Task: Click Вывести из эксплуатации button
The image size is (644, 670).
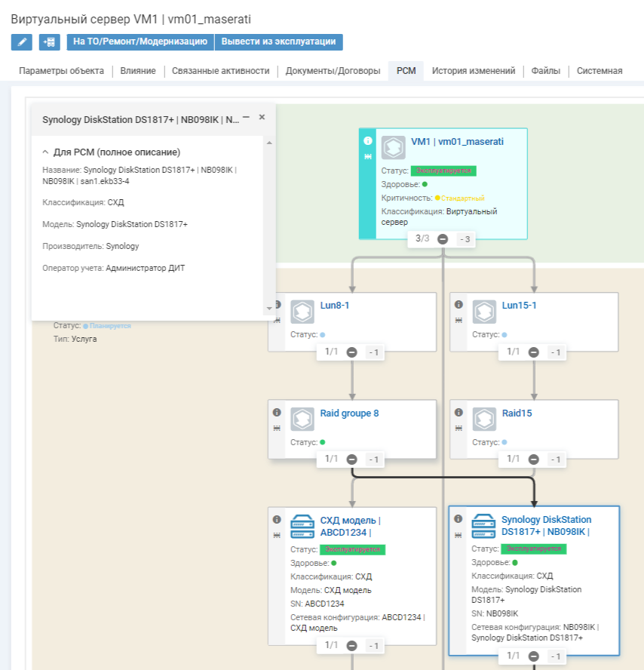Action: tap(278, 42)
